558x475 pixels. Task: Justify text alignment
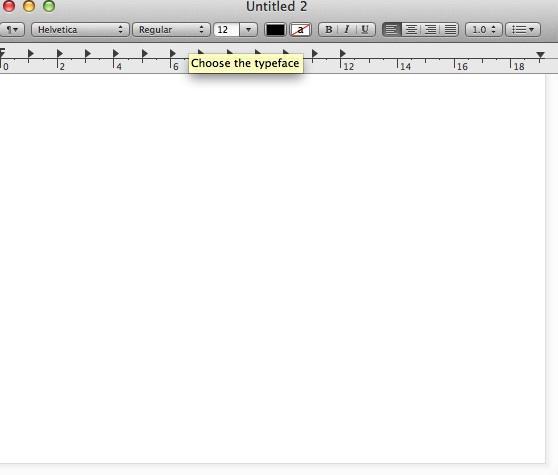click(x=450, y=30)
